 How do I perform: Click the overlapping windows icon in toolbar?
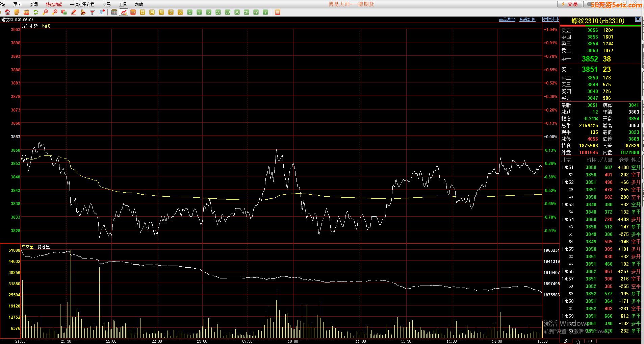point(64,12)
